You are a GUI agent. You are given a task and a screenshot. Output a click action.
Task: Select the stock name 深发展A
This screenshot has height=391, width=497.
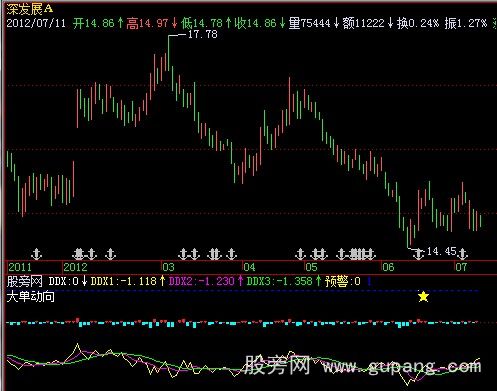(29, 9)
